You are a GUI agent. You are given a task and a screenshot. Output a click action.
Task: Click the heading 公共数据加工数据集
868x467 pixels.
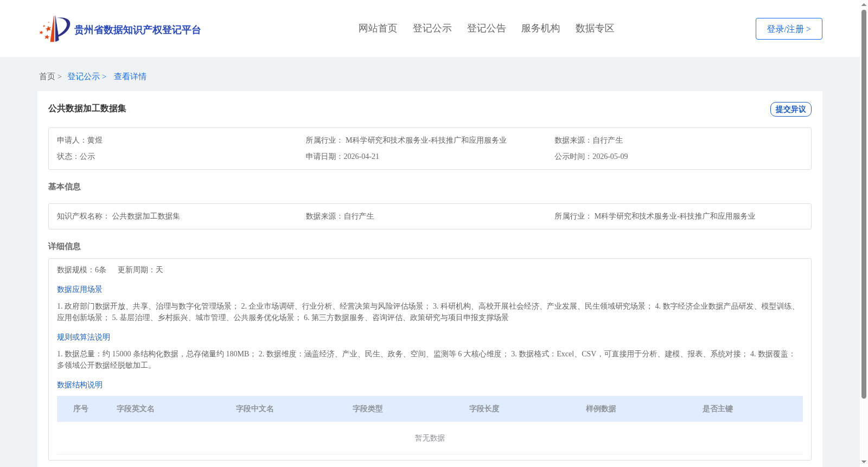point(87,108)
